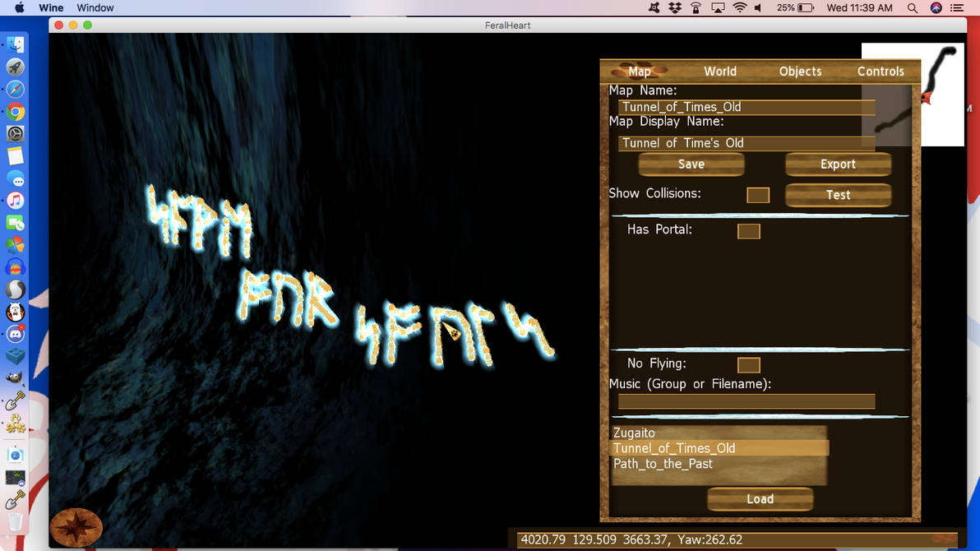This screenshot has width=980, height=551.
Task: Click the coordinates and yaw status readout
Action: (x=737, y=539)
